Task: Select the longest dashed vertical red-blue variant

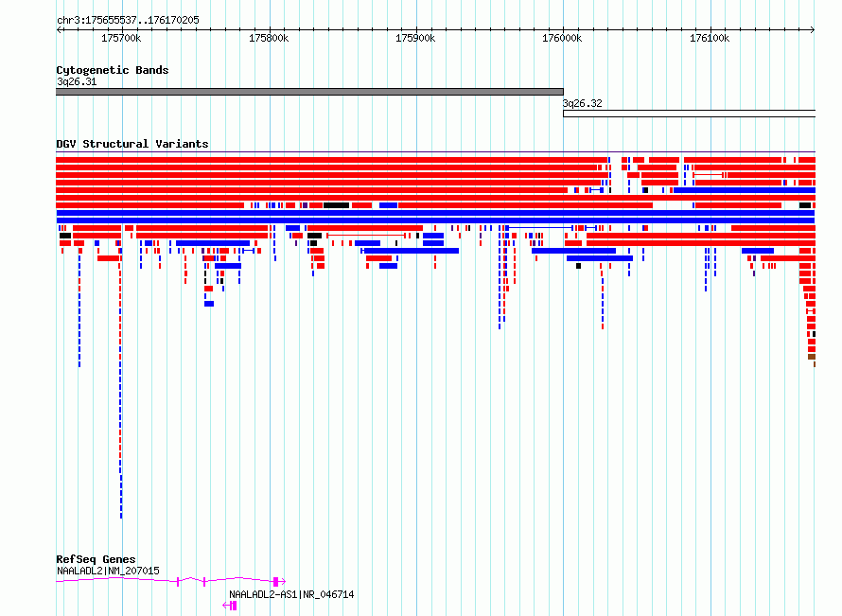Action: click(120, 383)
